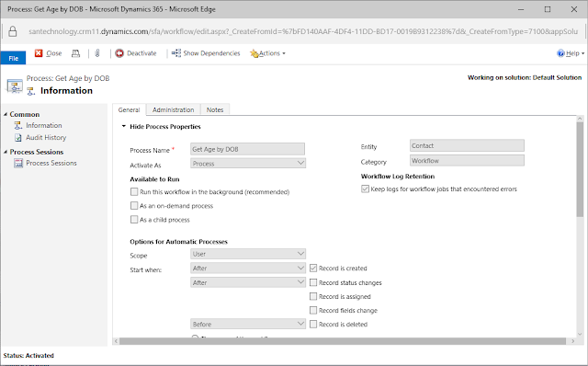The height and width of the screenshot is (366, 588).
Task: Click the red Close toolbar icon
Action: click(39, 53)
